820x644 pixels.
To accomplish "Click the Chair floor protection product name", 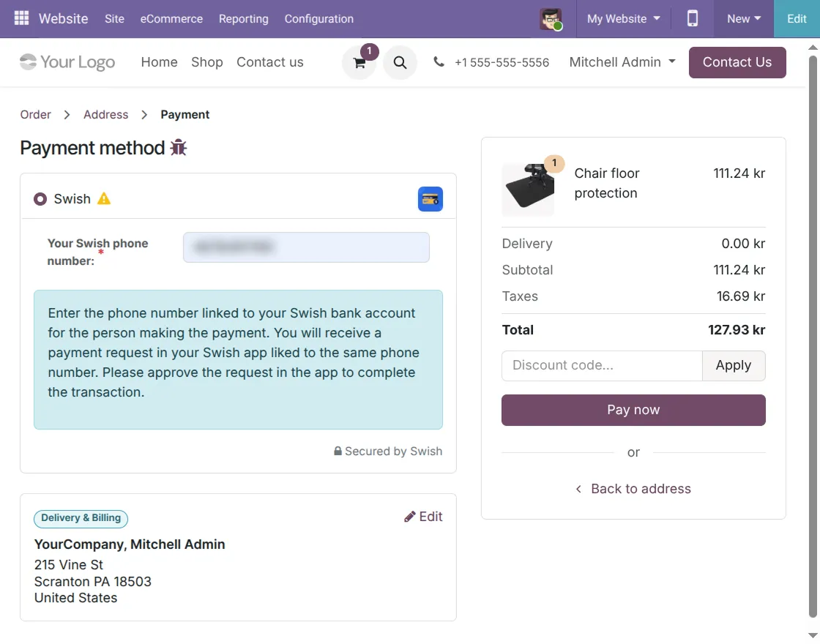I will tap(607, 183).
